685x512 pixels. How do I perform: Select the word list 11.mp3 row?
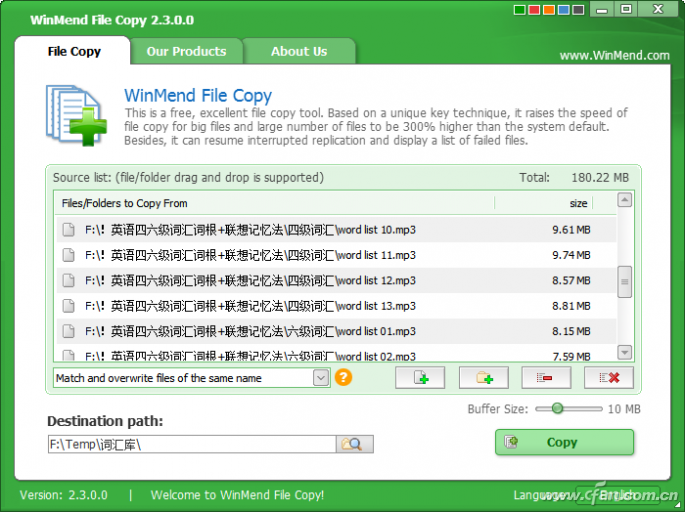(x=336, y=255)
